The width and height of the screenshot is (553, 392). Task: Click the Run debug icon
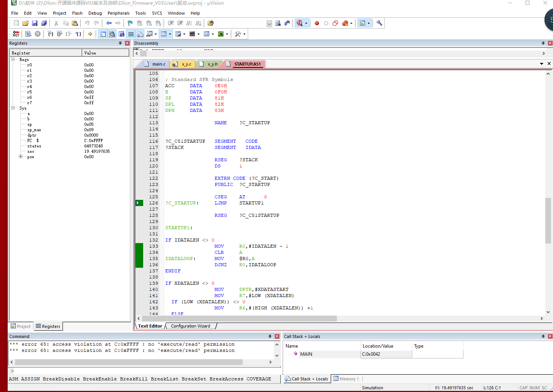[29, 34]
